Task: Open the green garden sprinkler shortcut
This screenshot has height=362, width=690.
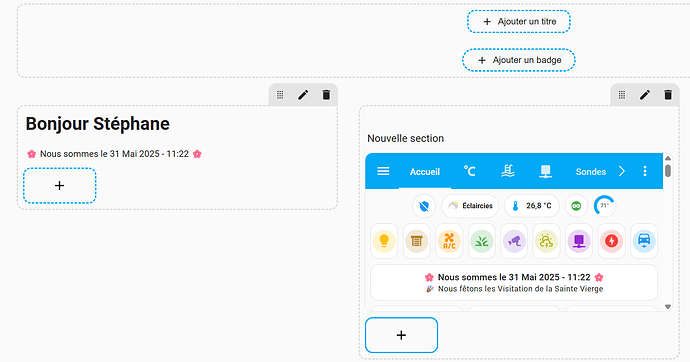Action: [482, 241]
